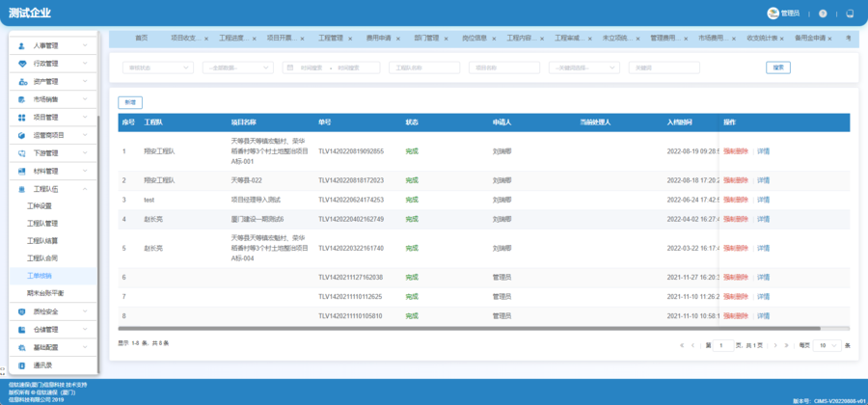Click order number TLV1420220624174253
Screen dimensions: 868x405
[x=351, y=200]
